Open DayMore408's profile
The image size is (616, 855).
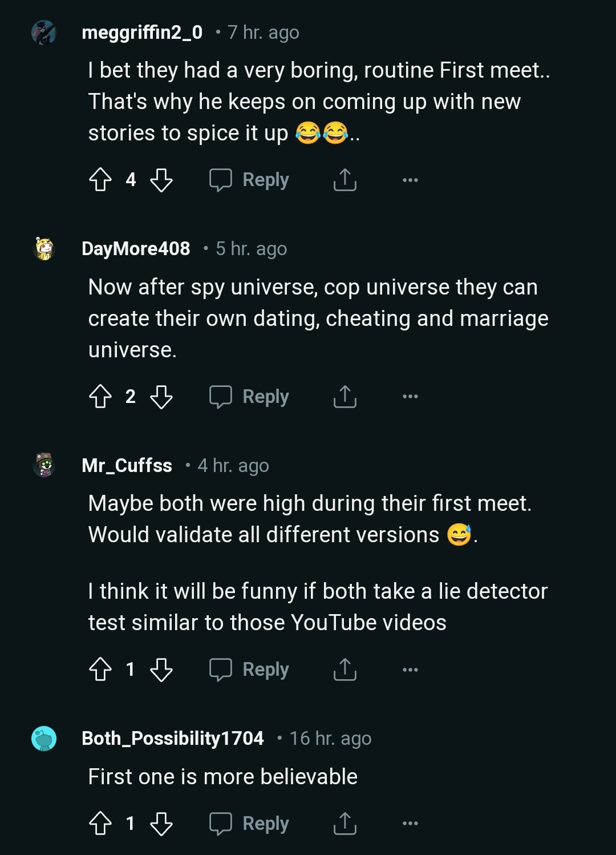(x=135, y=249)
